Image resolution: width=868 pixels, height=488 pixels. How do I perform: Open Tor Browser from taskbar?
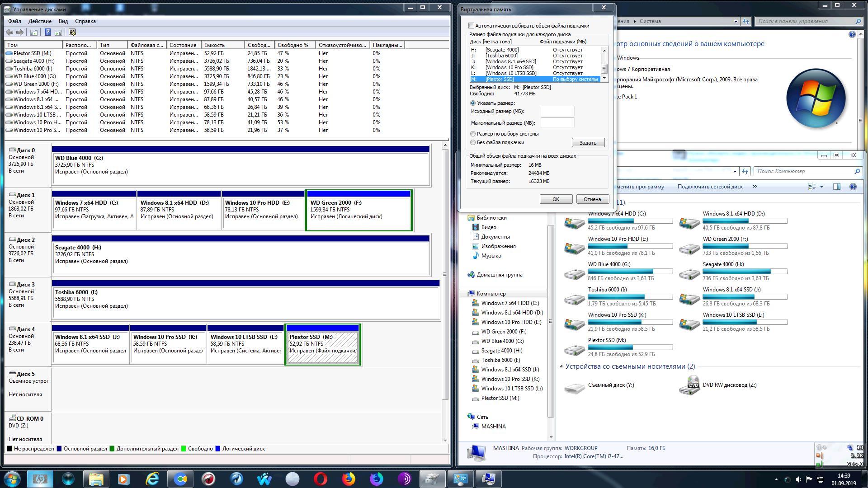coord(405,479)
